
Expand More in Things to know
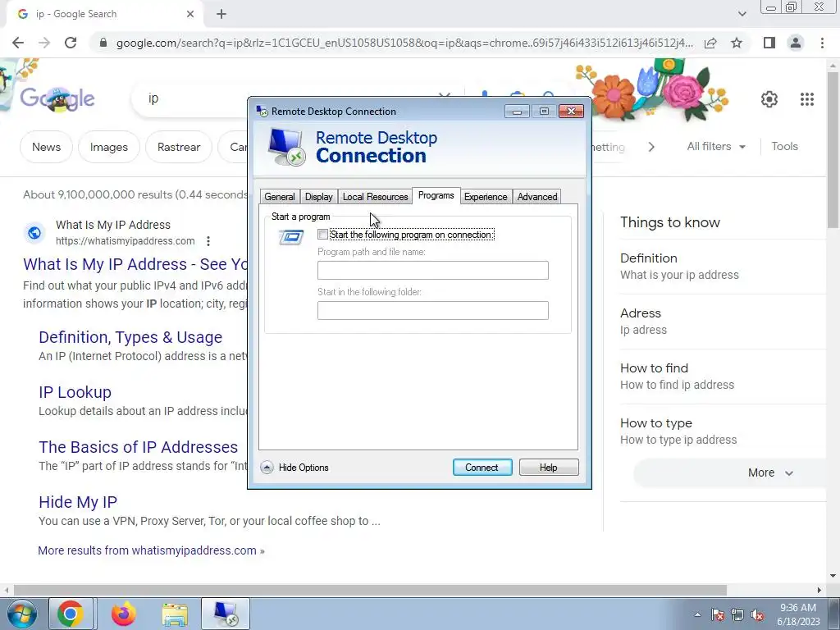770,472
